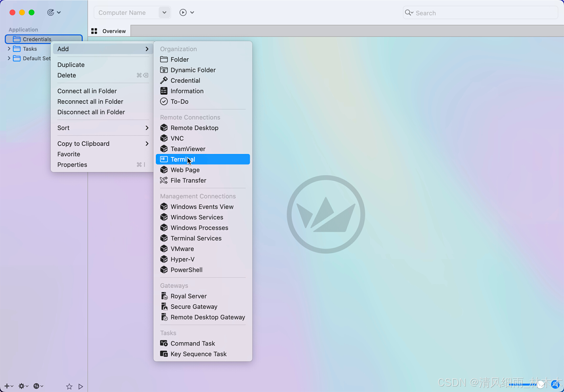Image resolution: width=564 pixels, height=392 pixels.
Task: Click the Credential key icon entry
Action: pyautogui.click(x=203, y=81)
